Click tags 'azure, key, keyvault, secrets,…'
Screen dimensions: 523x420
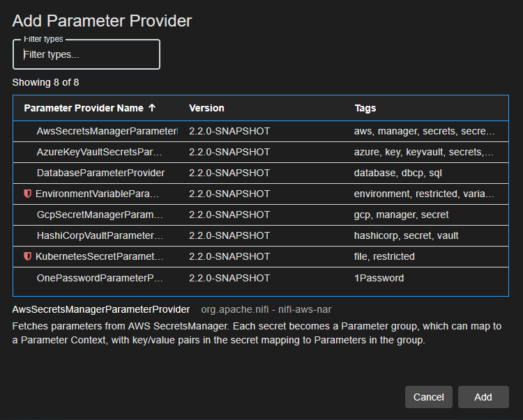click(423, 153)
